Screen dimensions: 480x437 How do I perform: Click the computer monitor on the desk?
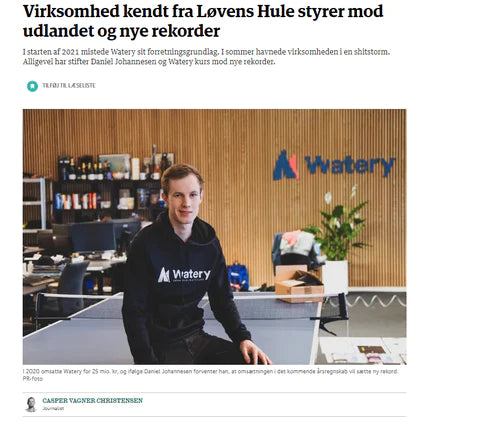coord(94,237)
